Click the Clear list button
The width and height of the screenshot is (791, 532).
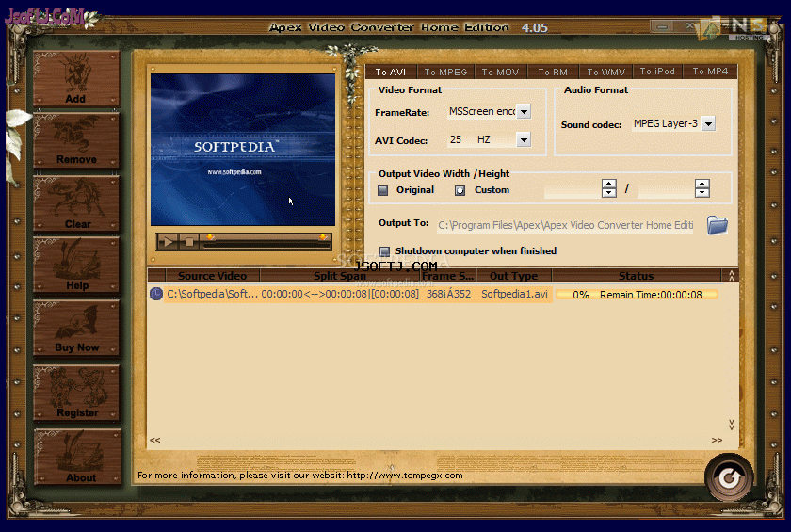[76, 203]
